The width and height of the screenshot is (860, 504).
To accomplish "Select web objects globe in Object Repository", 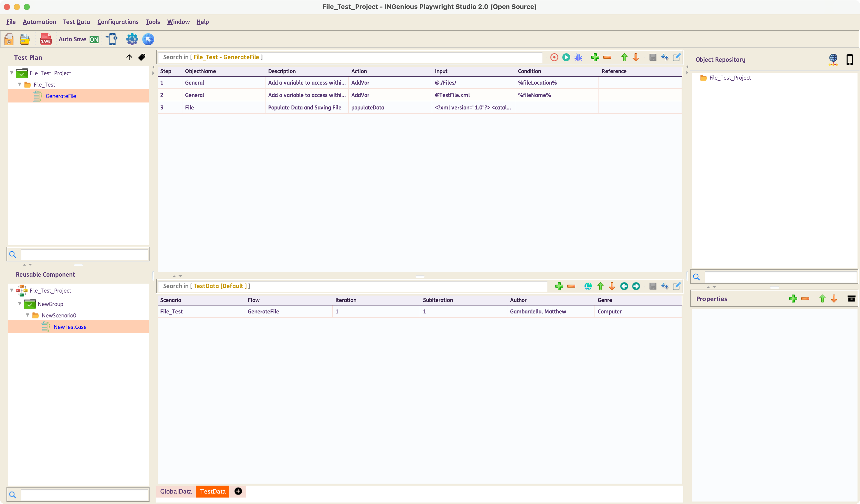I will point(833,59).
